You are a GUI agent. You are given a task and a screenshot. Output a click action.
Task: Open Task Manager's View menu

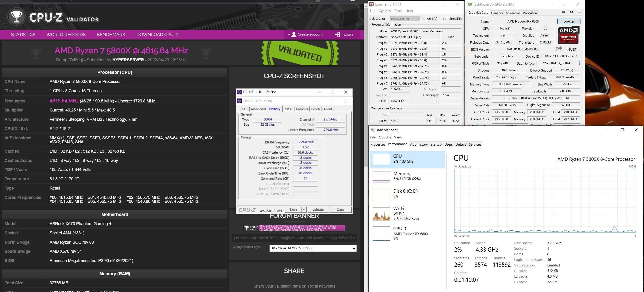pyautogui.click(x=398, y=137)
